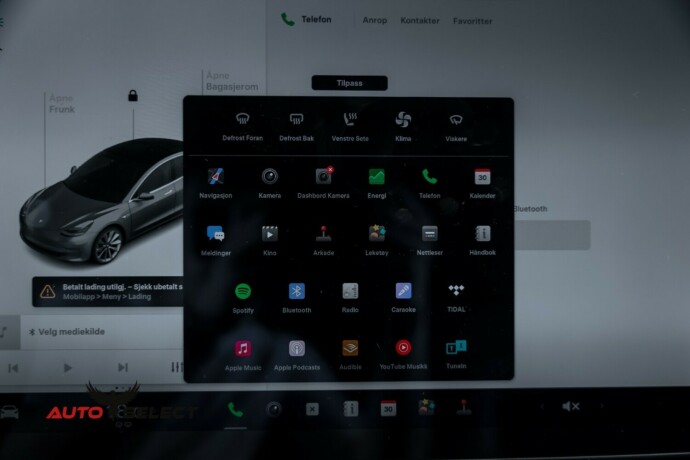Tap Åpne Frunk on the car view

pos(62,103)
